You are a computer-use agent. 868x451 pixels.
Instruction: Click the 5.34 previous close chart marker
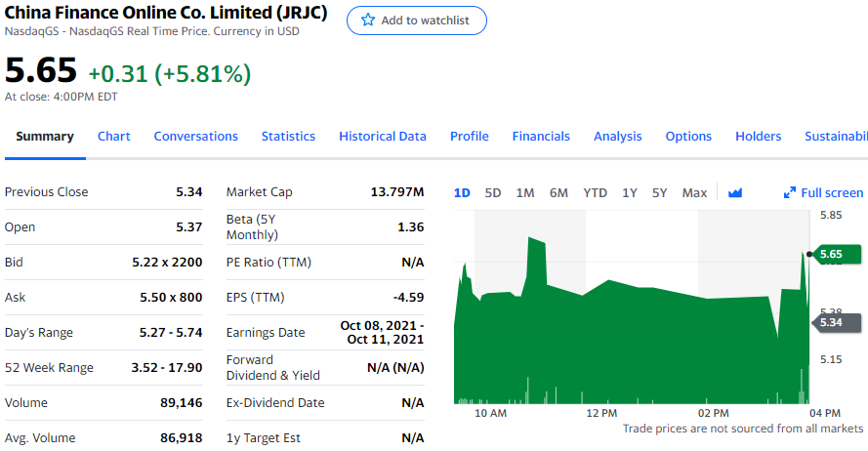838,322
